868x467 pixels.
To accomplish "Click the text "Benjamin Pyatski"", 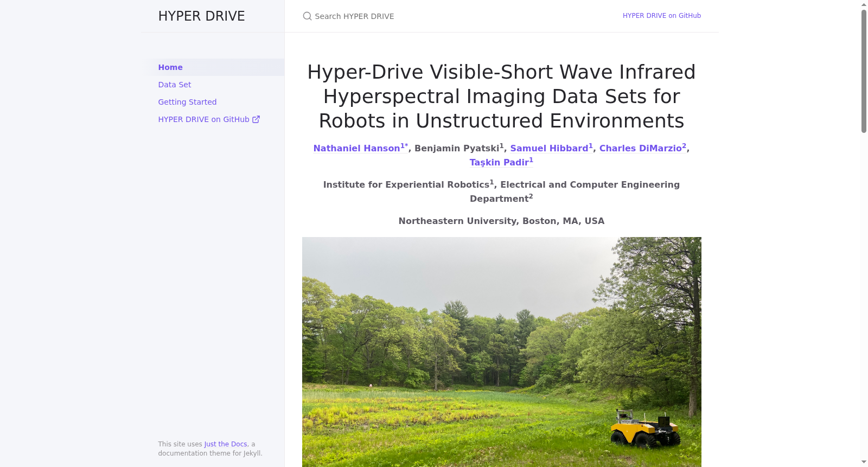I will click(457, 148).
